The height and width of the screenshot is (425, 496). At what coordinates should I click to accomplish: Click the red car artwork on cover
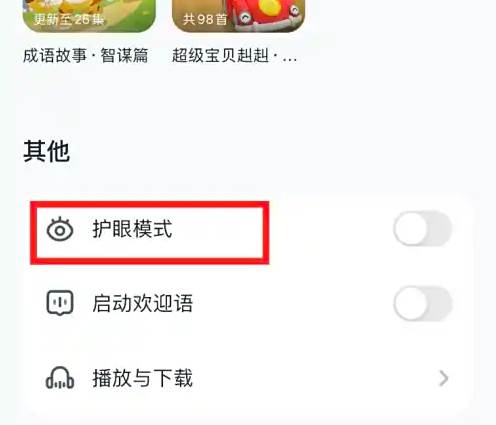coord(267,13)
